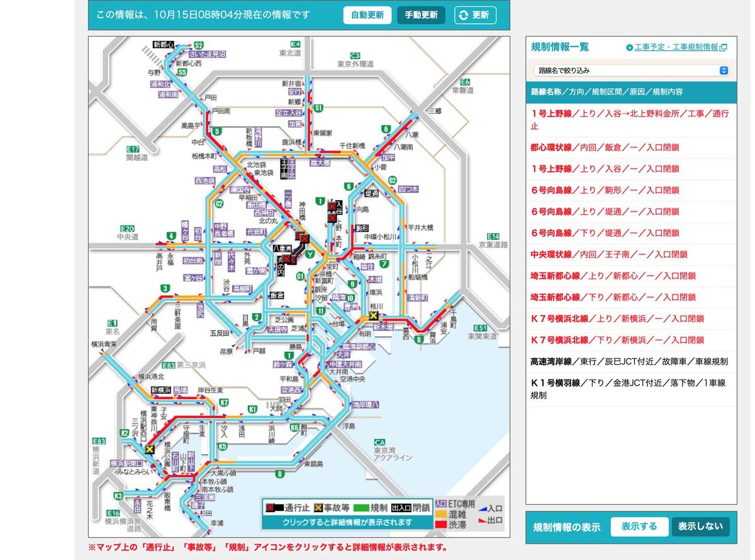
Task: Click the closed 新都心 entrance label
Action: click(x=164, y=45)
